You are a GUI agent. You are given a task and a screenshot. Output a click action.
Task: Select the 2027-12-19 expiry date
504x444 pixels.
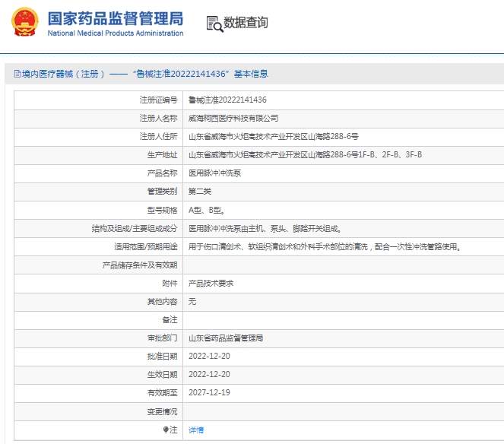click(x=209, y=392)
